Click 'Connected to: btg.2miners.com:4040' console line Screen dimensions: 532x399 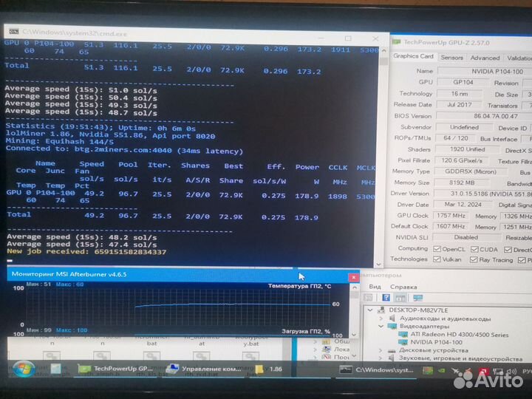tap(124, 149)
